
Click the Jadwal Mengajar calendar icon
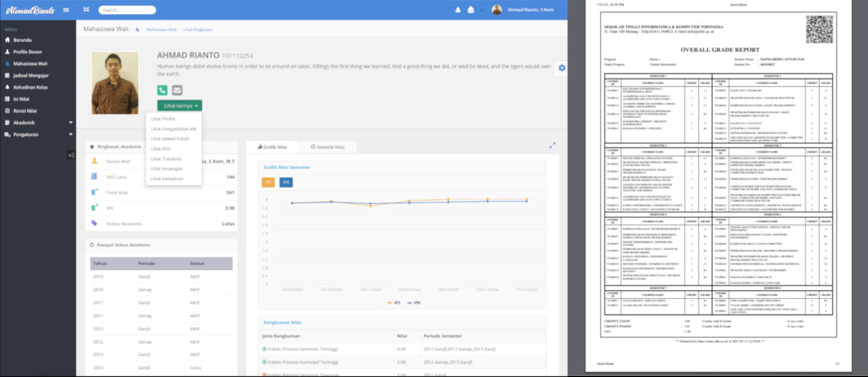(x=7, y=75)
